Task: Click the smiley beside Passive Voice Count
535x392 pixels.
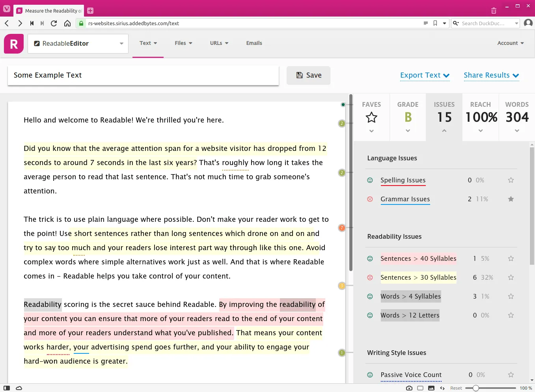Action: (370, 375)
